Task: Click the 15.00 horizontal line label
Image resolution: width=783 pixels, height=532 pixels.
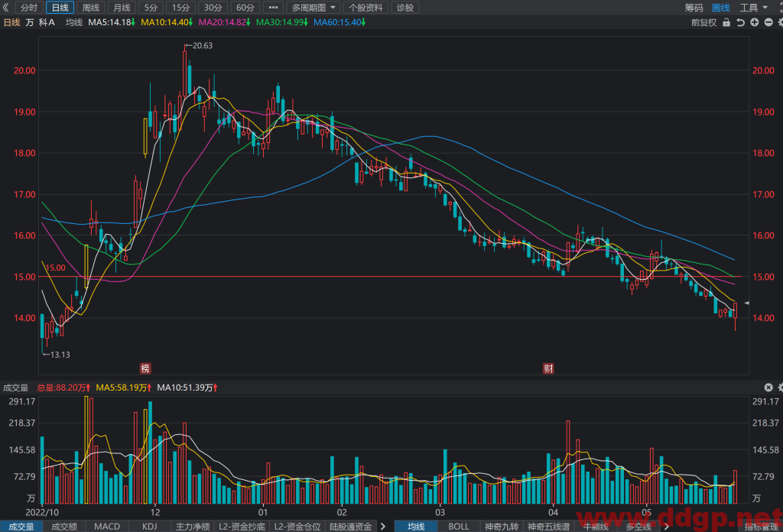Action: tap(55, 268)
